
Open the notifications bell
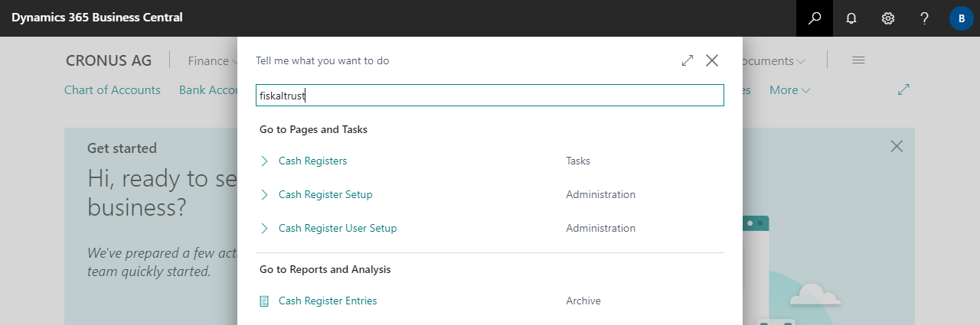tap(851, 18)
